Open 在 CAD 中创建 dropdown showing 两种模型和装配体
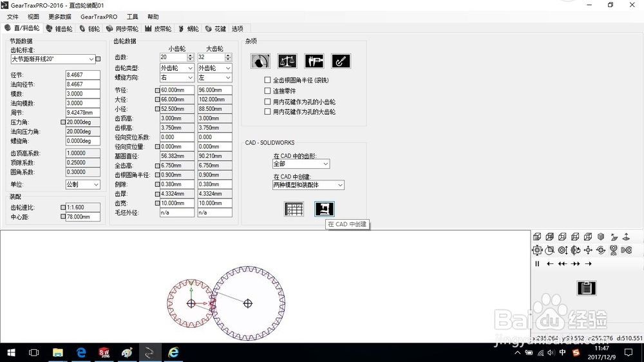The image size is (644, 362). (x=308, y=185)
